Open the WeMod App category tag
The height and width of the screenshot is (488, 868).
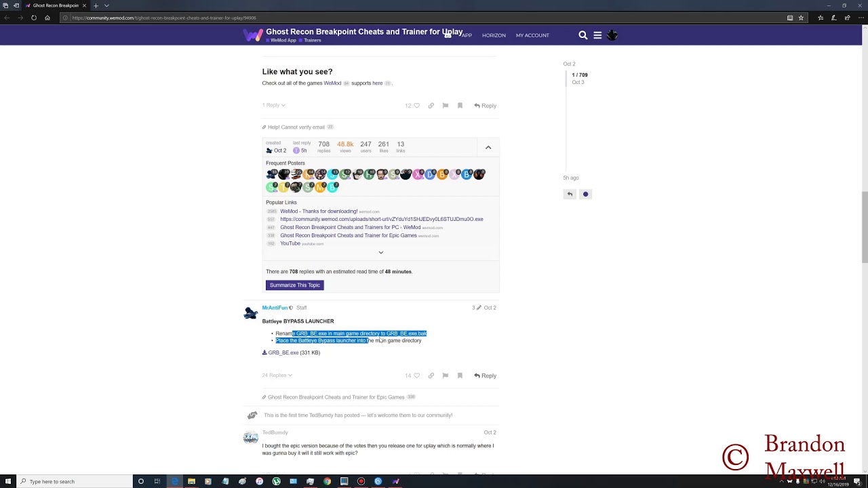[281, 41]
